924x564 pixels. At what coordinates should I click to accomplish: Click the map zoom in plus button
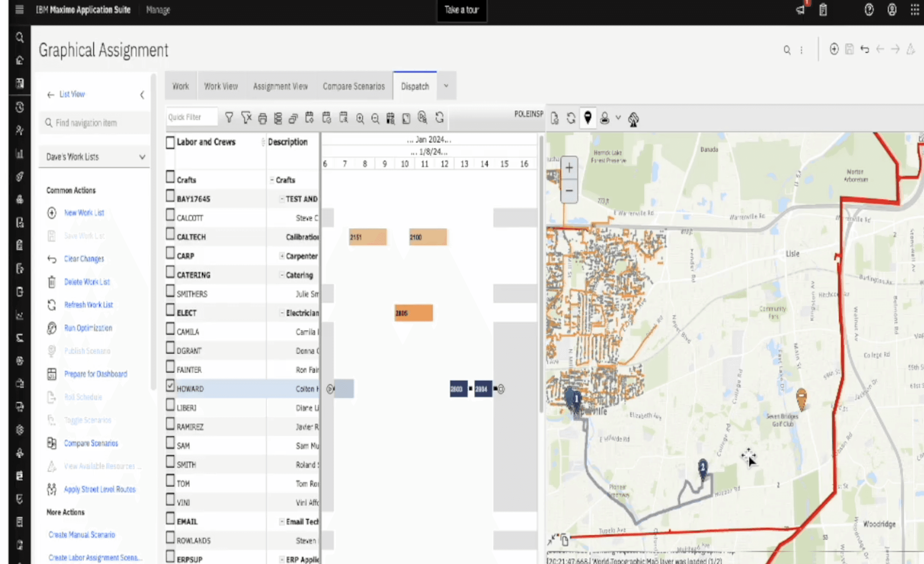[569, 168]
